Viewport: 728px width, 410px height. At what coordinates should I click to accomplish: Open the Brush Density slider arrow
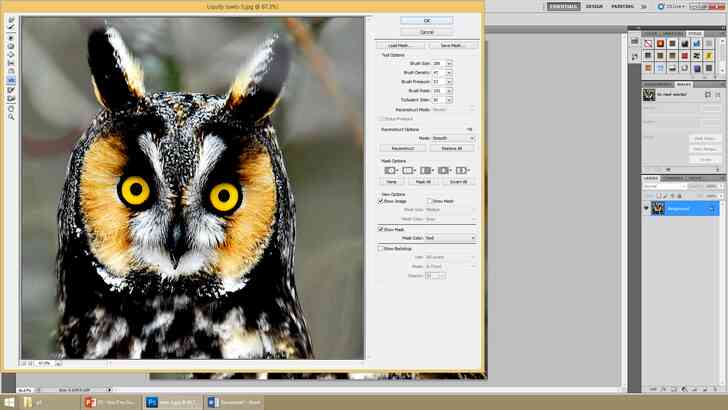tap(449, 72)
